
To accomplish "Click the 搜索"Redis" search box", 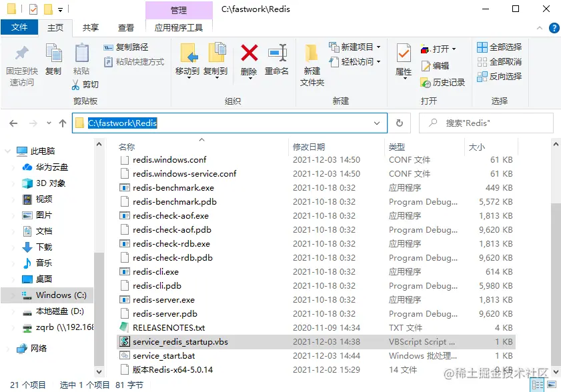I will (486, 123).
